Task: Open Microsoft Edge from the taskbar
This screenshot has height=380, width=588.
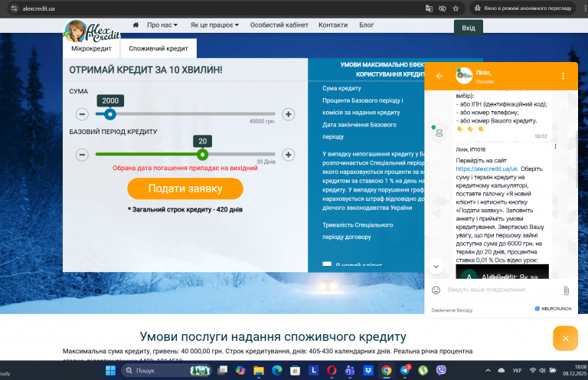Action: pyautogui.click(x=276, y=371)
